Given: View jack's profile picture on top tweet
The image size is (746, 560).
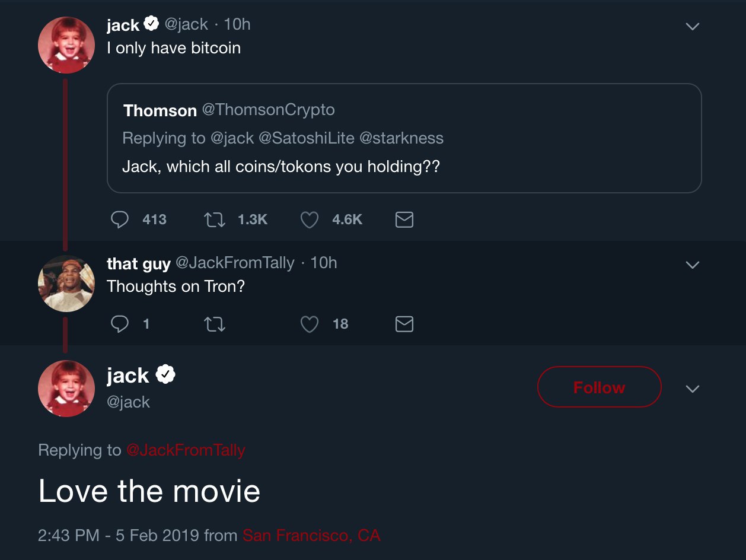Looking at the screenshot, I should click(x=66, y=45).
